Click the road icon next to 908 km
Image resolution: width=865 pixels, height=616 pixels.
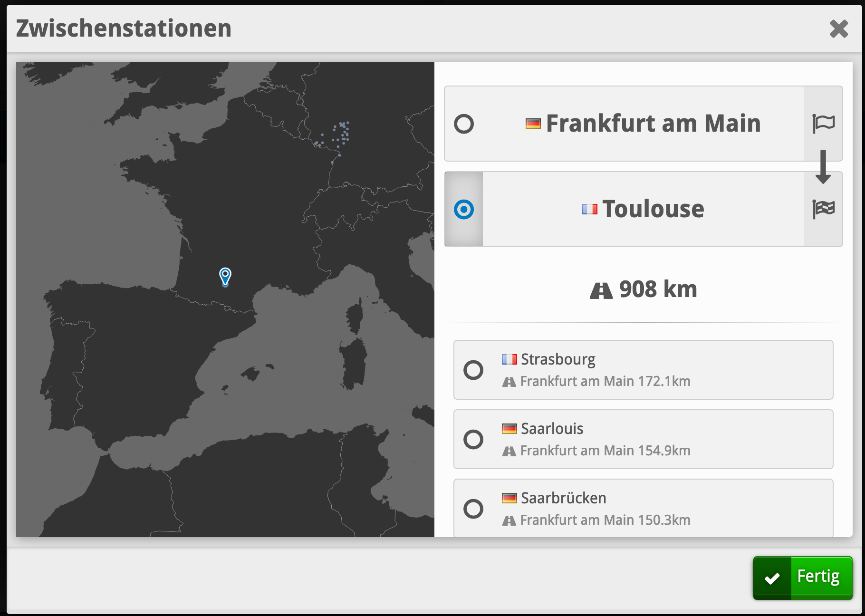[601, 290]
